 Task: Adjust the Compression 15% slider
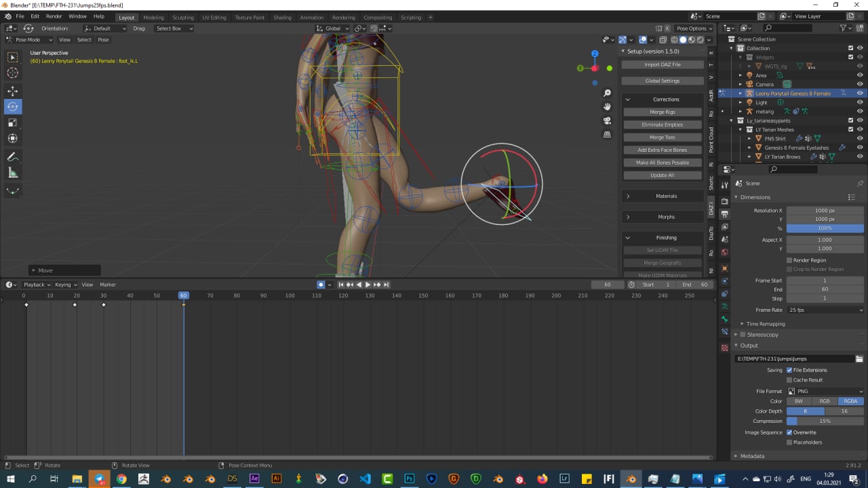click(825, 421)
